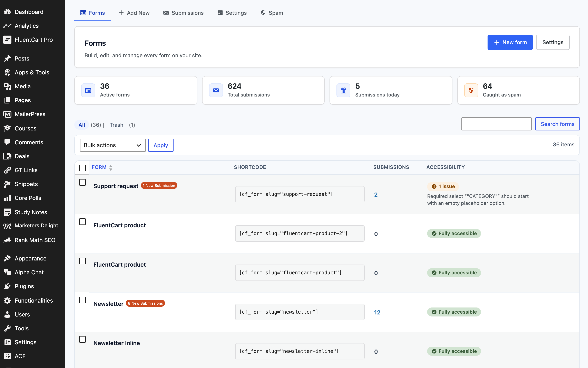Check the Newsletter Inline row checkbox
588x368 pixels.
tap(82, 339)
